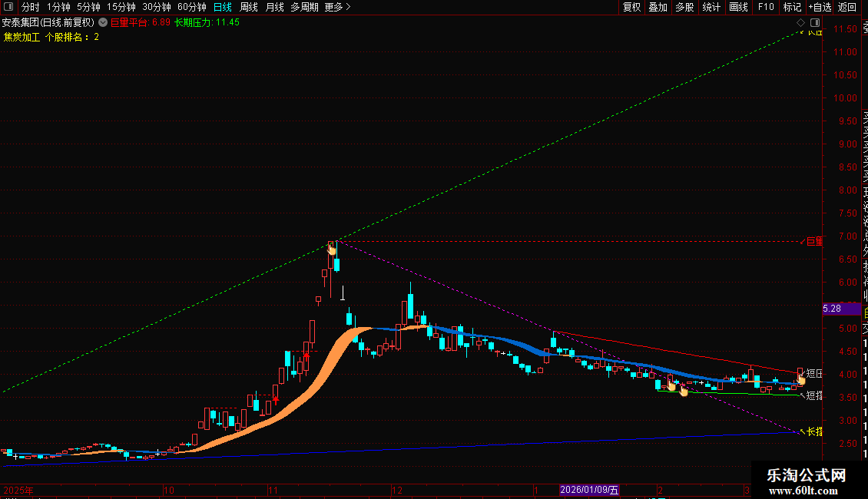Screen dimensions: 868x499
Task: Click the 2.50 price axis label
Action: pyautogui.click(x=847, y=444)
